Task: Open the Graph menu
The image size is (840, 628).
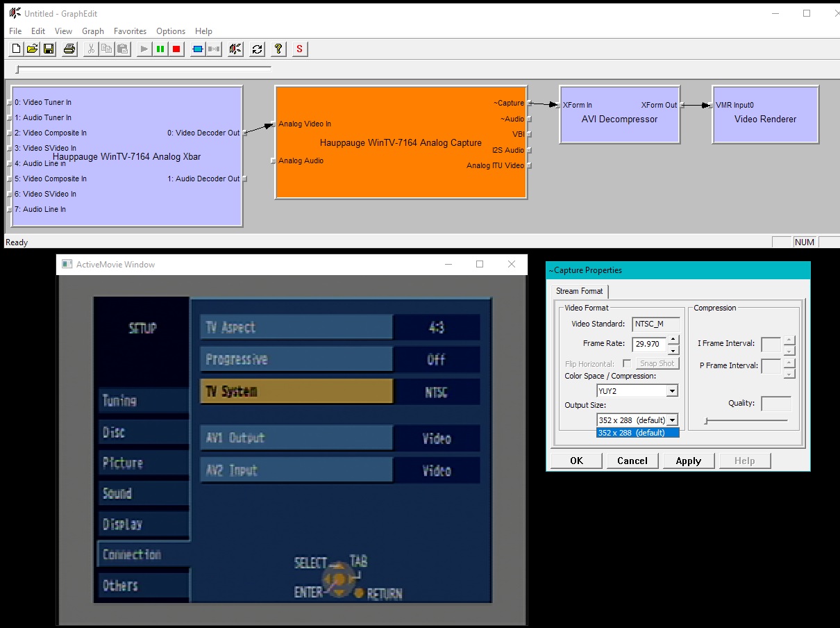Action: pos(93,31)
